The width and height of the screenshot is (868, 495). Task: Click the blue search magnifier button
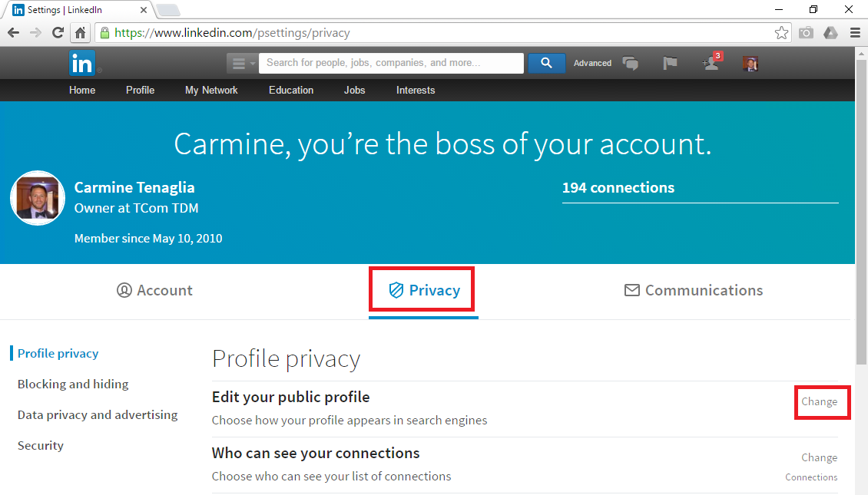[x=546, y=63]
